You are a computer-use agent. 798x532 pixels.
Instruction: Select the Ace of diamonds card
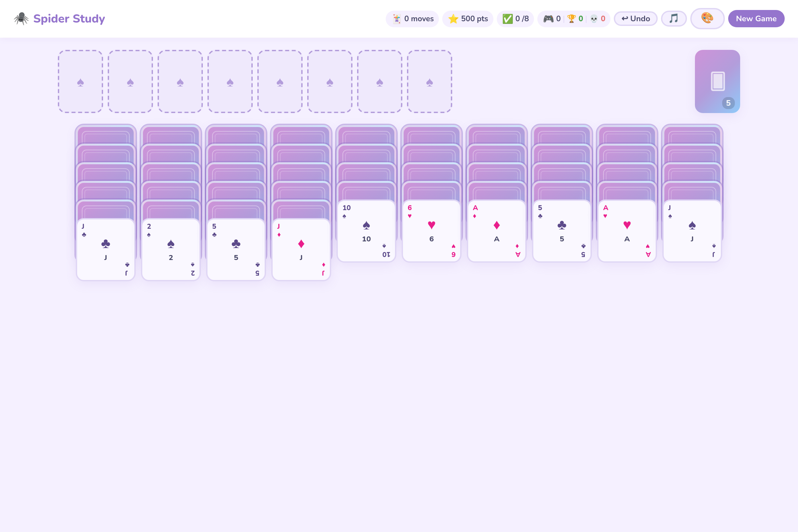(497, 231)
